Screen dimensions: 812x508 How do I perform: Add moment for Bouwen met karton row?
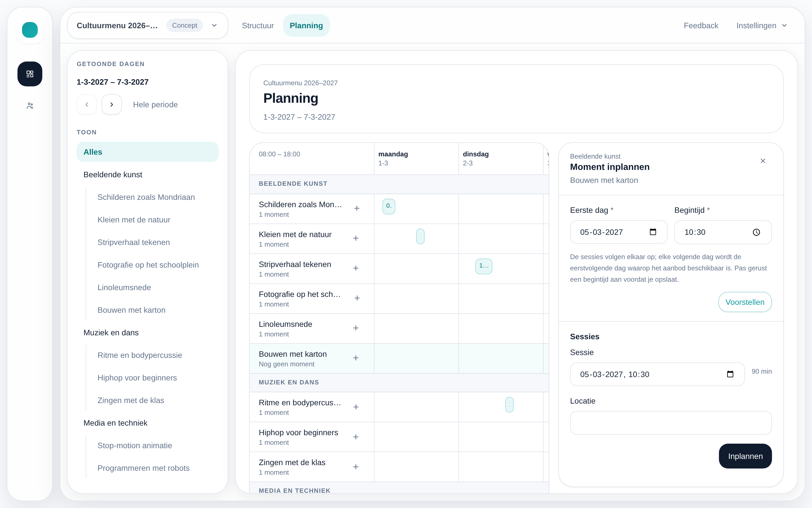tap(356, 358)
